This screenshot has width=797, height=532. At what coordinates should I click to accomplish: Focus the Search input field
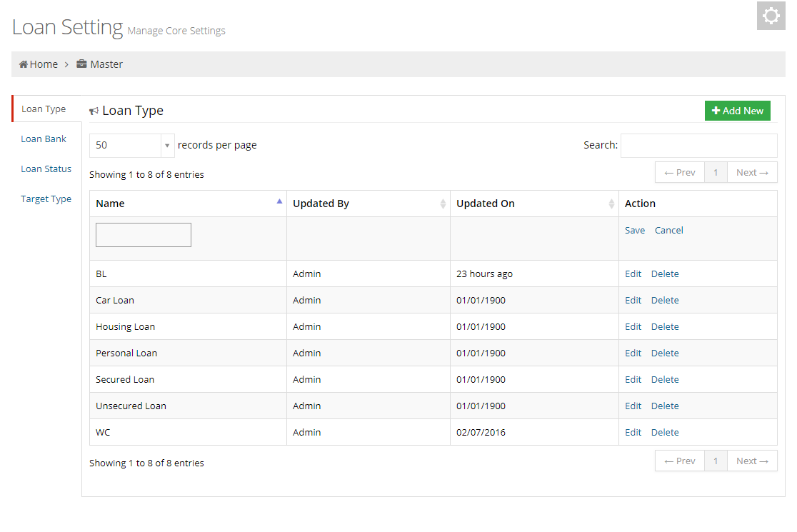tap(698, 145)
